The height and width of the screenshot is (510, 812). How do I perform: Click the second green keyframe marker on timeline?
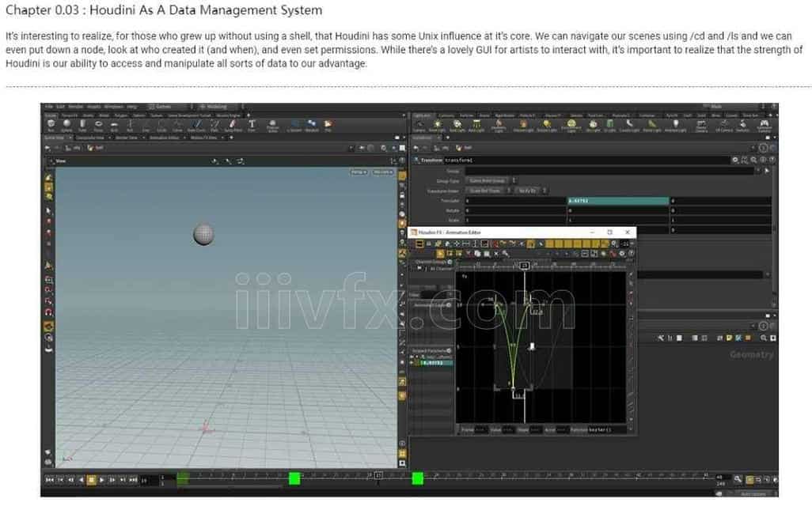(417, 478)
